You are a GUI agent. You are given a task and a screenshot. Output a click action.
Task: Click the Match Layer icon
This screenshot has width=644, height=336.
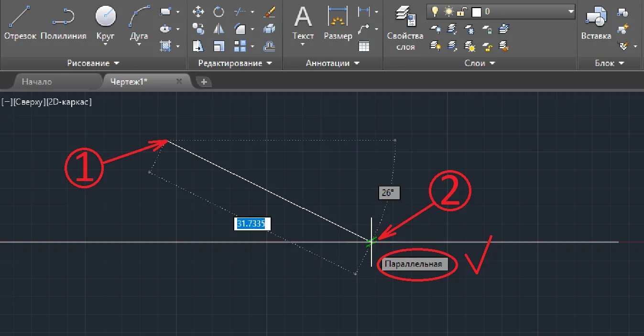click(x=504, y=46)
